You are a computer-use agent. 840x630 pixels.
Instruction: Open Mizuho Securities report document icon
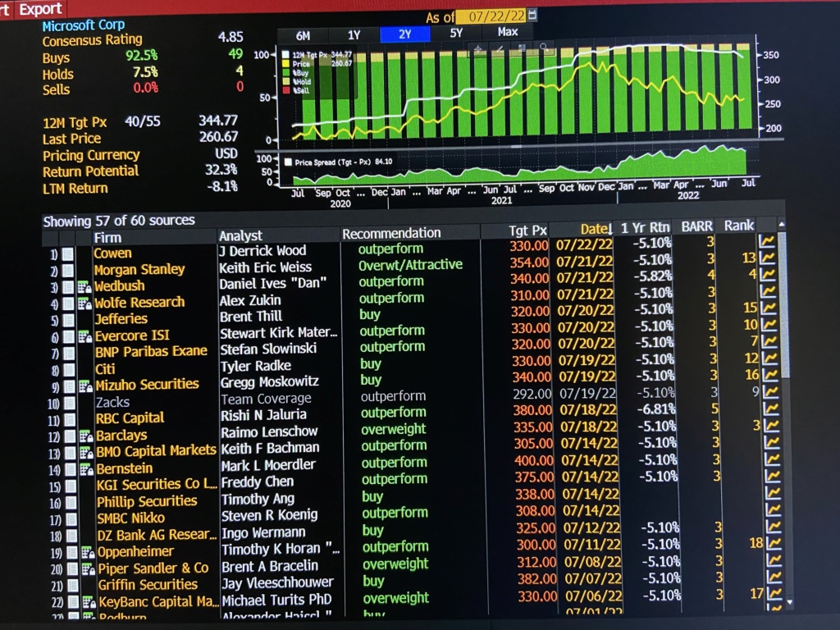85,386
